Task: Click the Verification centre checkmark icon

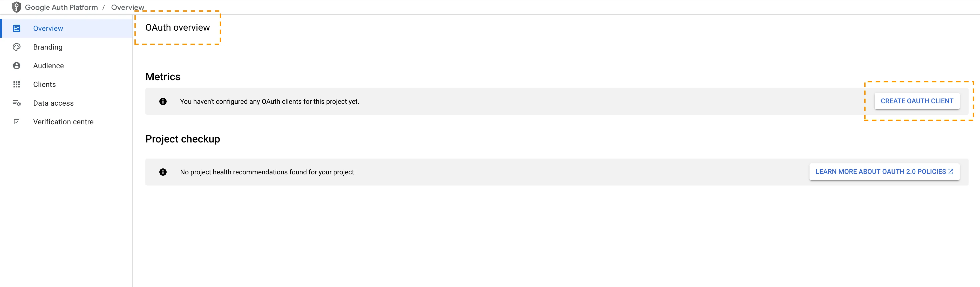Action: (x=17, y=121)
